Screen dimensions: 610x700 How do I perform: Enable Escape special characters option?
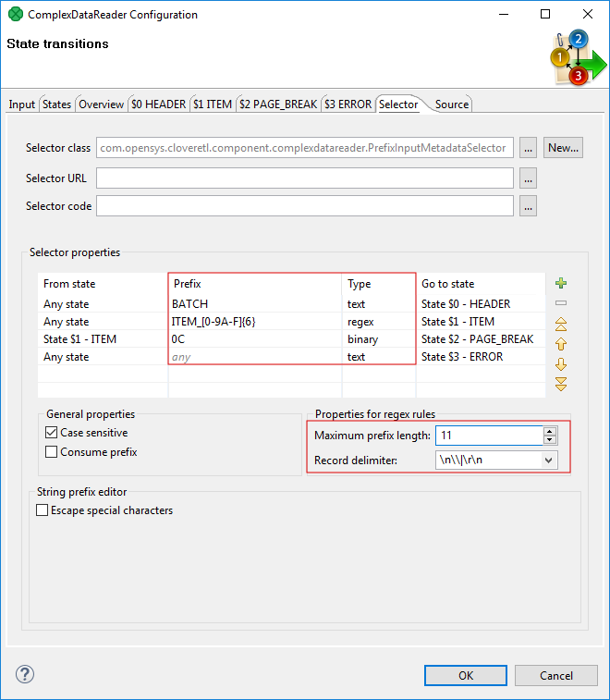point(43,510)
